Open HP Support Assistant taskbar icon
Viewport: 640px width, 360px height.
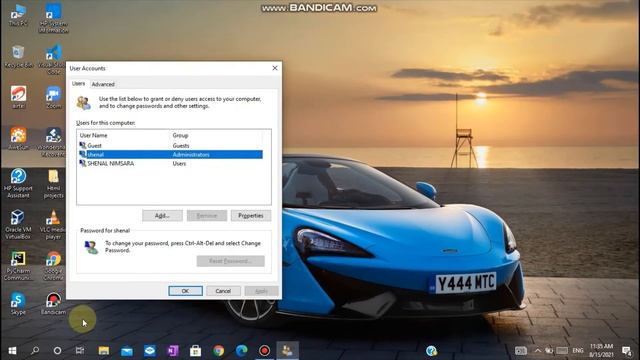[x=431, y=351]
